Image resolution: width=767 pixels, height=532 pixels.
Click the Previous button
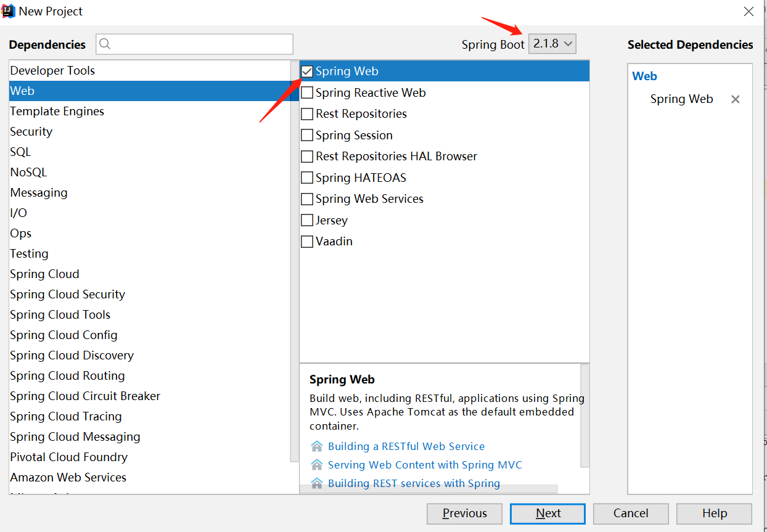(x=464, y=514)
